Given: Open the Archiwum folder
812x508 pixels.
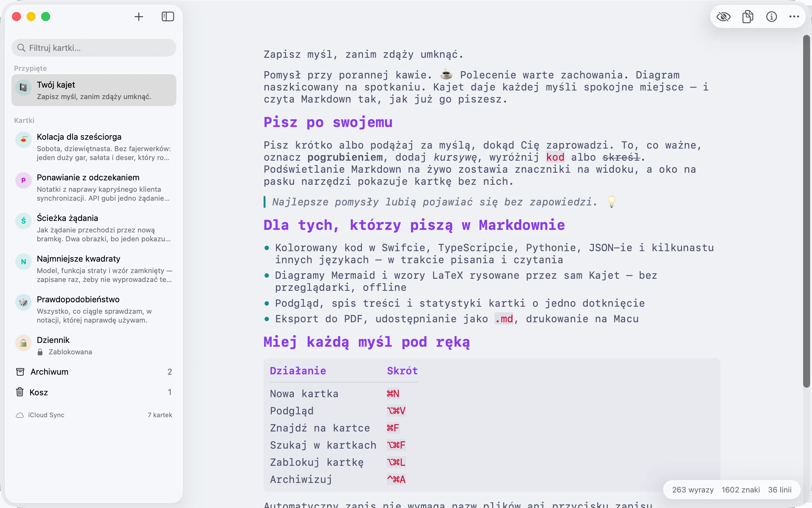Looking at the screenshot, I should 94,371.
